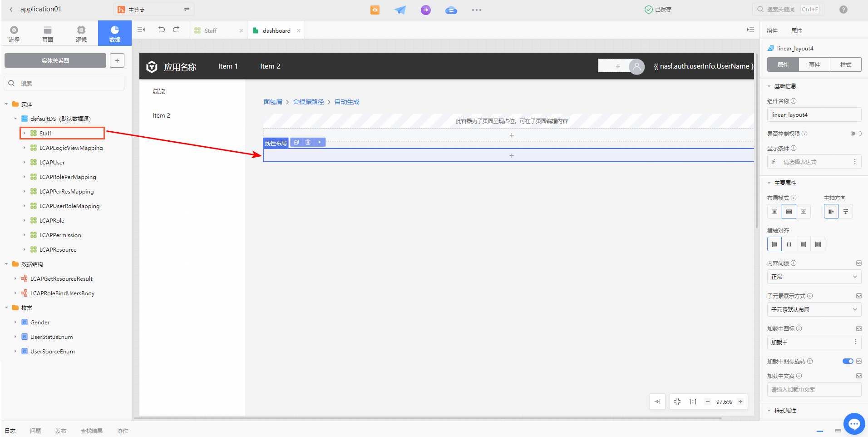Switch to the 事件 tab
Viewport: 868px width, 437px height.
click(x=814, y=65)
